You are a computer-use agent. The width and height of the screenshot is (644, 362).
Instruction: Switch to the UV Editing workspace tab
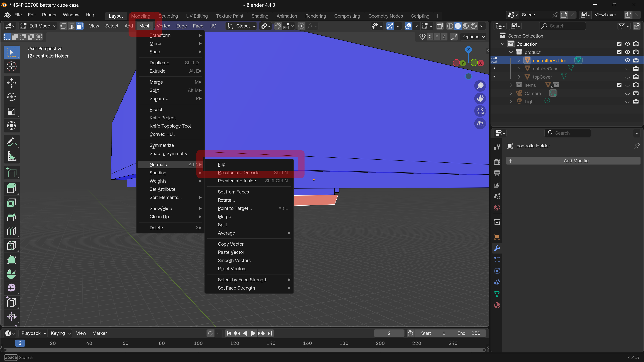point(197,16)
